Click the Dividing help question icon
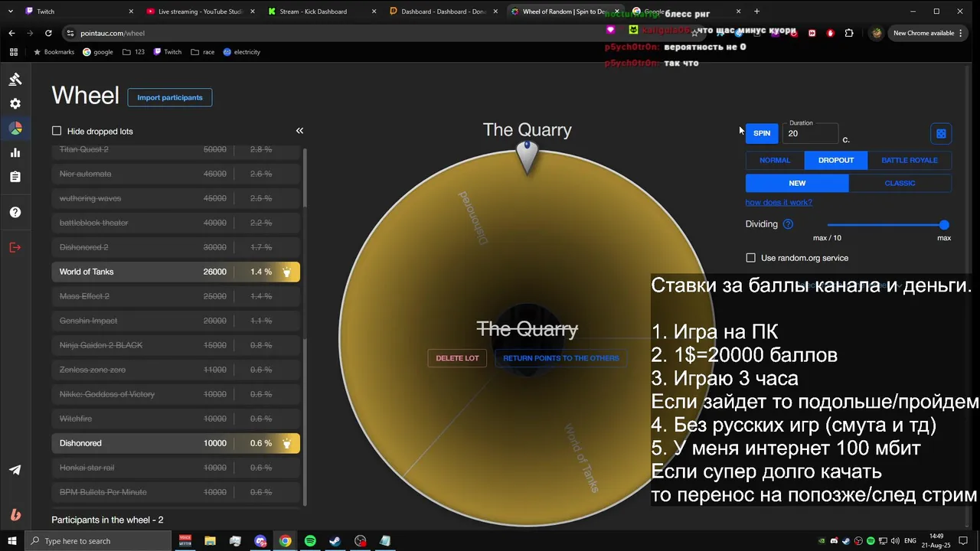980x551 pixels. (788, 224)
